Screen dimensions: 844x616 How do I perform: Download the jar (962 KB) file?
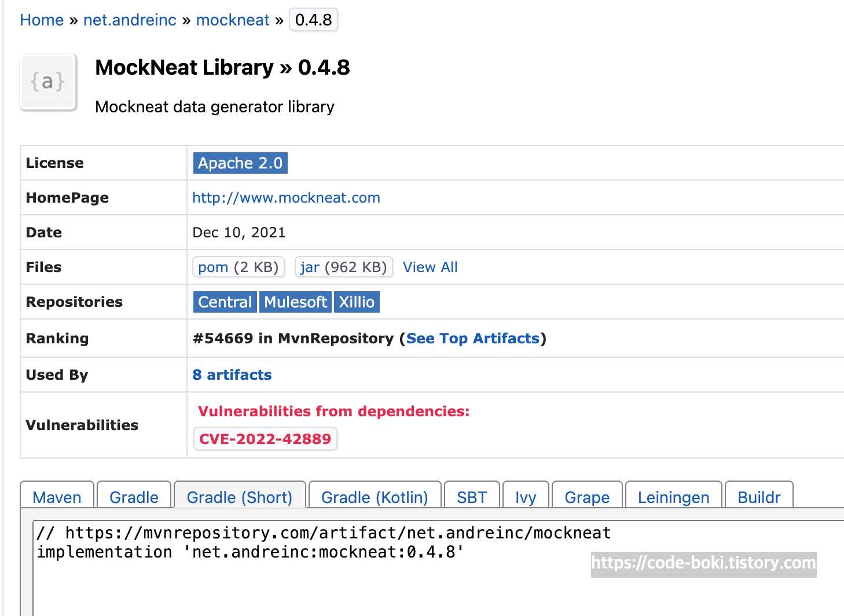(x=344, y=267)
